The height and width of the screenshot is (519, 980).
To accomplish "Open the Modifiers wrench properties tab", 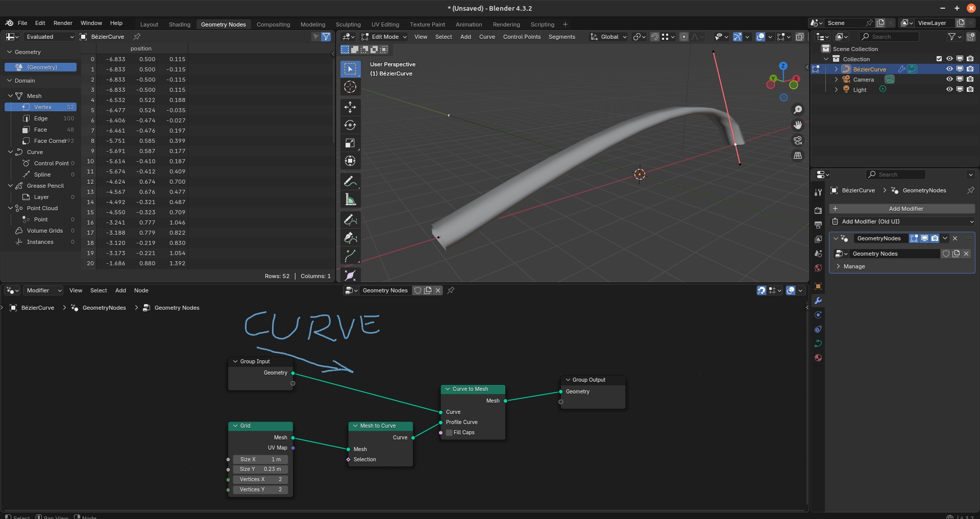I will (818, 301).
